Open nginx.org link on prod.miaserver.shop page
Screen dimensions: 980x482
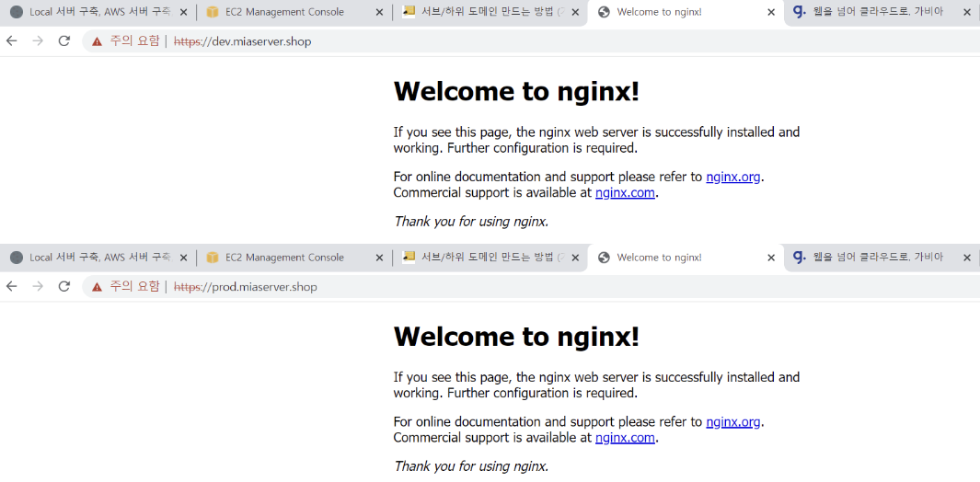[x=733, y=422]
